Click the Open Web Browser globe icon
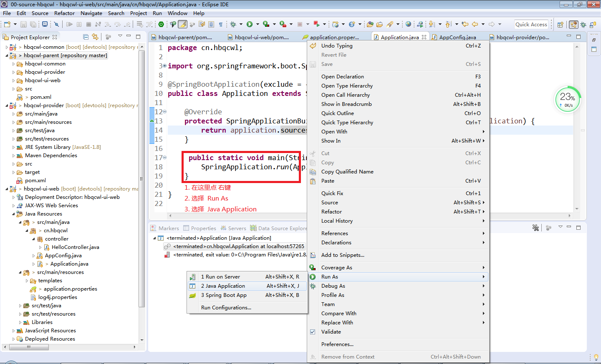This screenshot has width=601, height=364. click(x=408, y=24)
